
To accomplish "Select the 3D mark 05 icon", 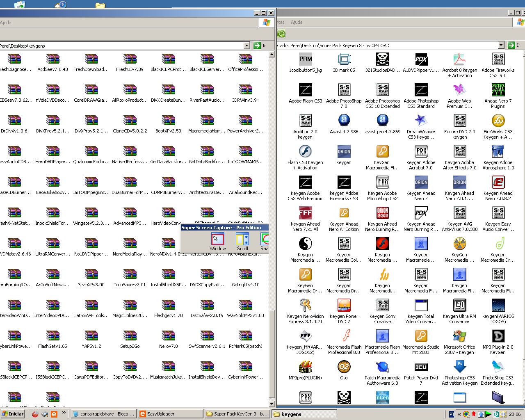I will [x=344, y=59].
